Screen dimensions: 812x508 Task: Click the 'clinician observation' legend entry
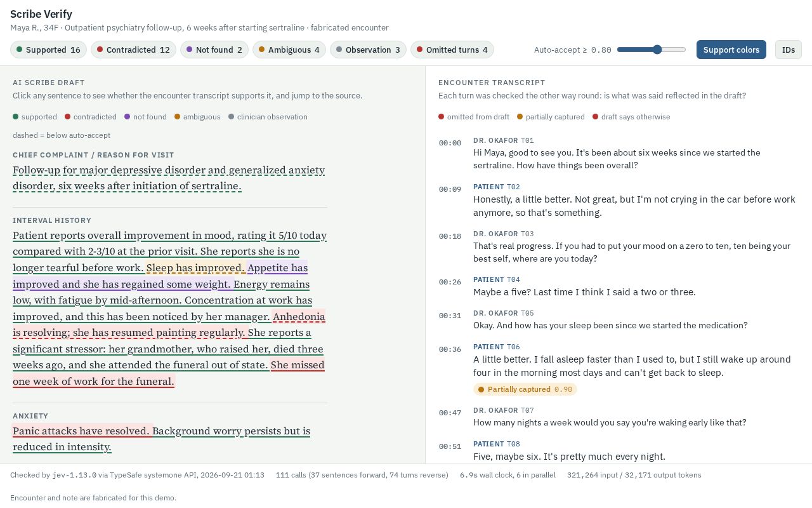point(268,117)
